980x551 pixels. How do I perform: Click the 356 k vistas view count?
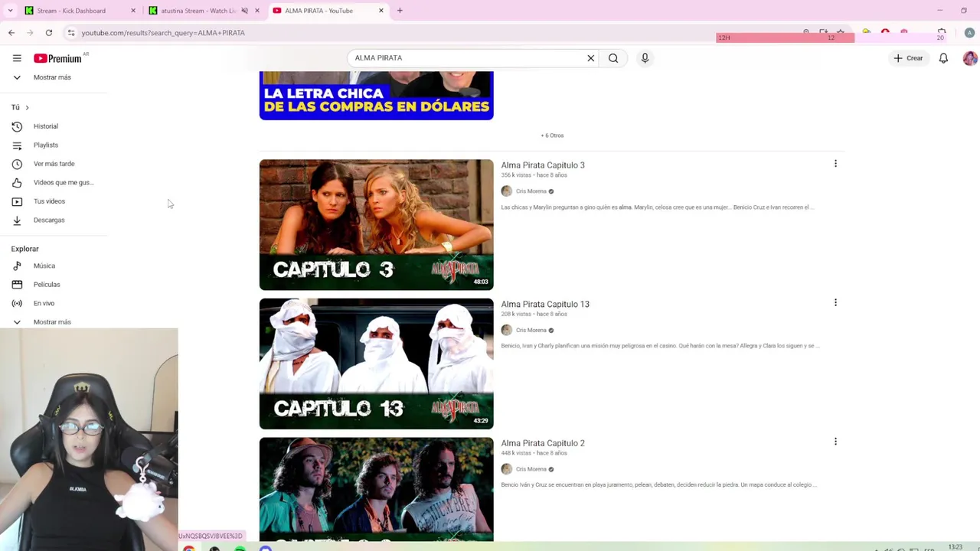pyautogui.click(x=516, y=175)
